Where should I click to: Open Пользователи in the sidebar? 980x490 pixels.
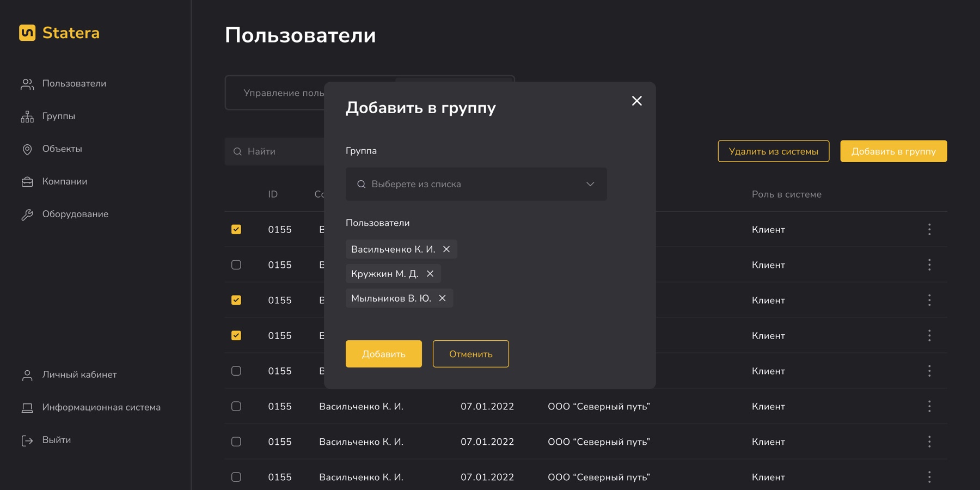pyautogui.click(x=64, y=83)
